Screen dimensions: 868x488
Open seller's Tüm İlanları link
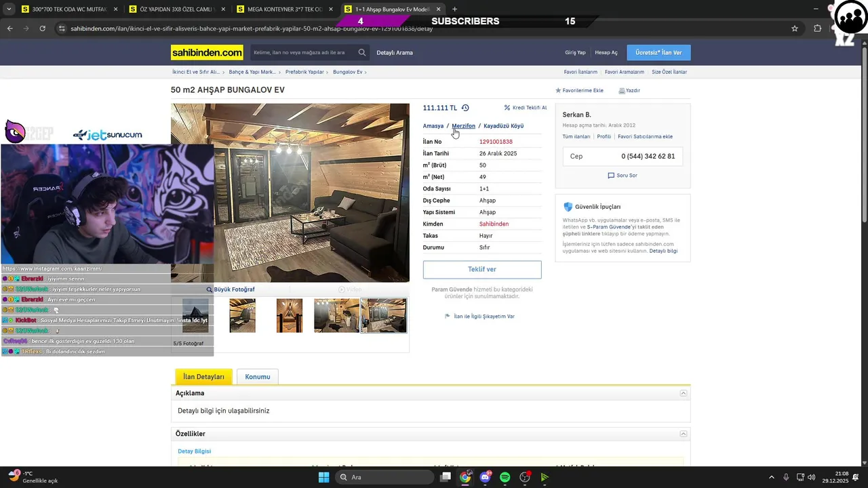coord(576,137)
